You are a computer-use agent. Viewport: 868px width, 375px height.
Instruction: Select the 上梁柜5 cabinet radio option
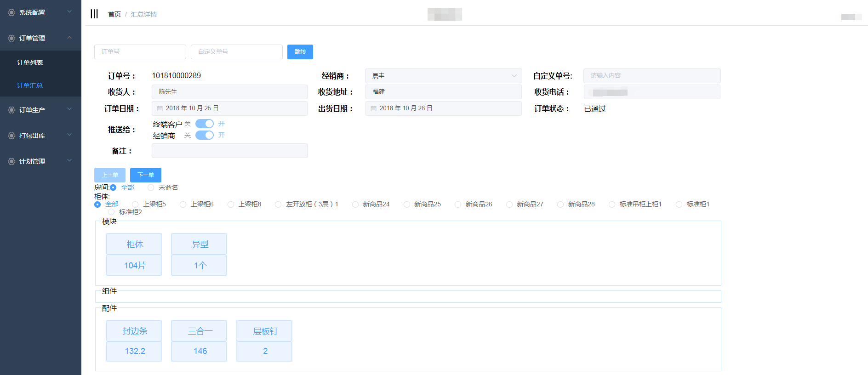tap(135, 205)
